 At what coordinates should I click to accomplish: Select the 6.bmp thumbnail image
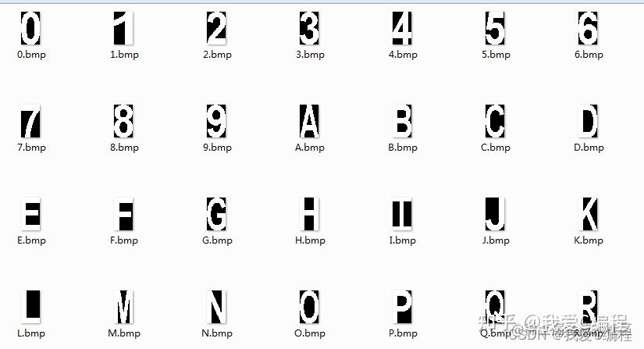[588, 28]
